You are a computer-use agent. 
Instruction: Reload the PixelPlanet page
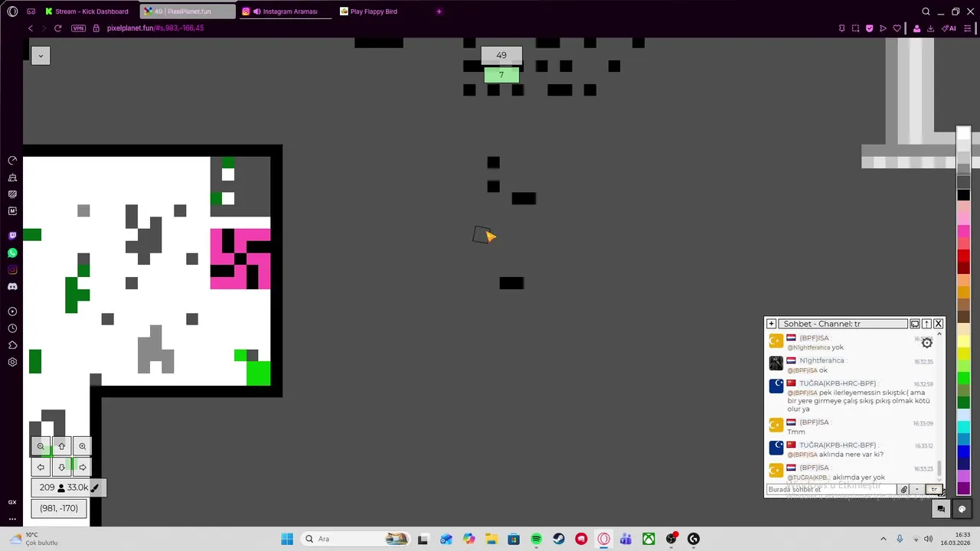(57, 28)
